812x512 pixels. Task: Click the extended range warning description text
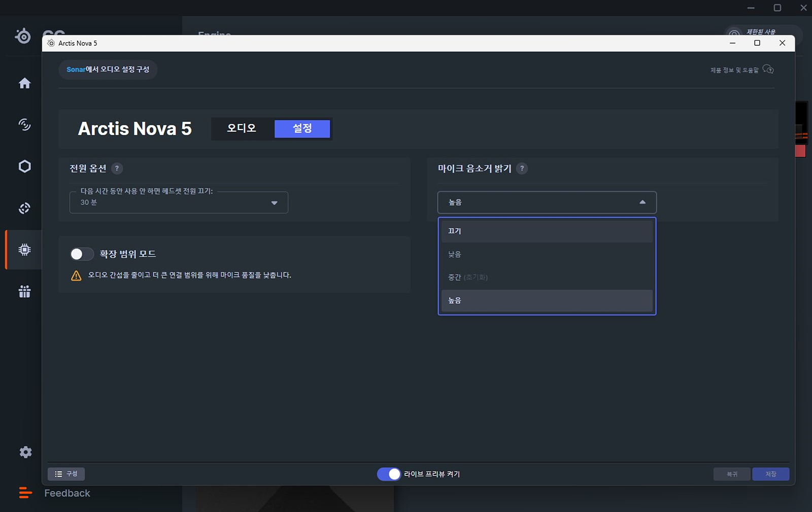coord(190,275)
